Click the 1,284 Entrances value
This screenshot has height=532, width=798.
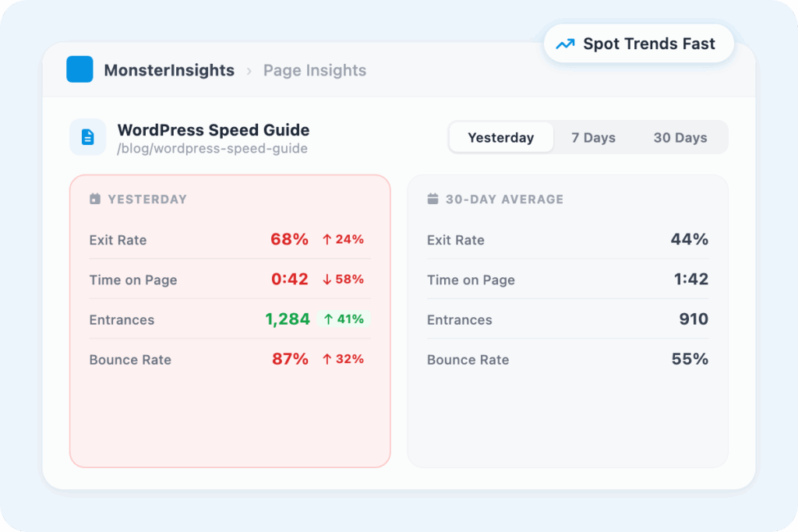pyautogui.click(x=288, y=319)
